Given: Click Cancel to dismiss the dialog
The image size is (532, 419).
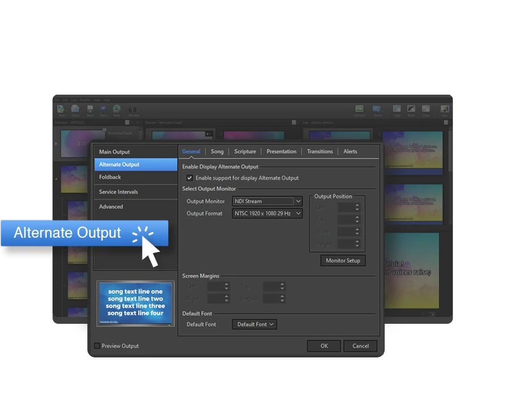Looking at the screenshot, I should (360, 345).
